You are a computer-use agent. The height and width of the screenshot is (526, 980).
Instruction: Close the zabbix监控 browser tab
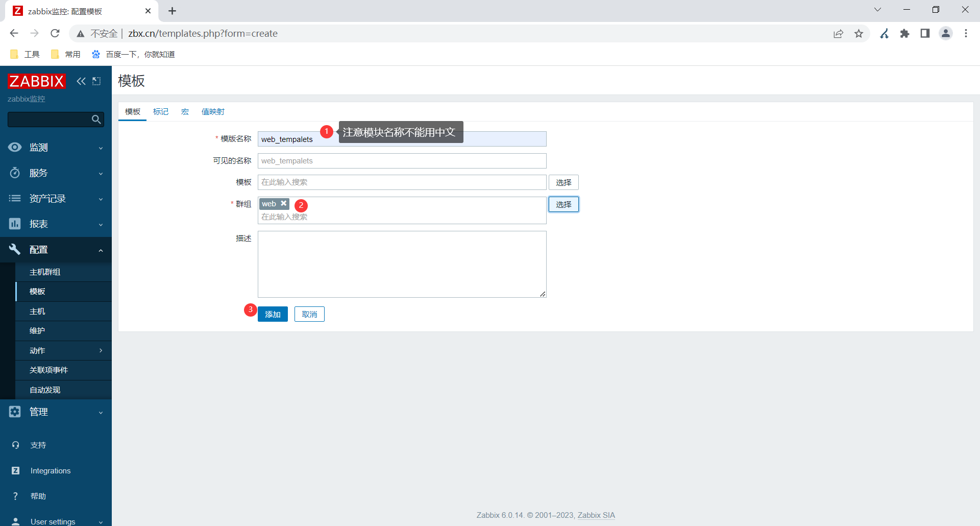148,11
